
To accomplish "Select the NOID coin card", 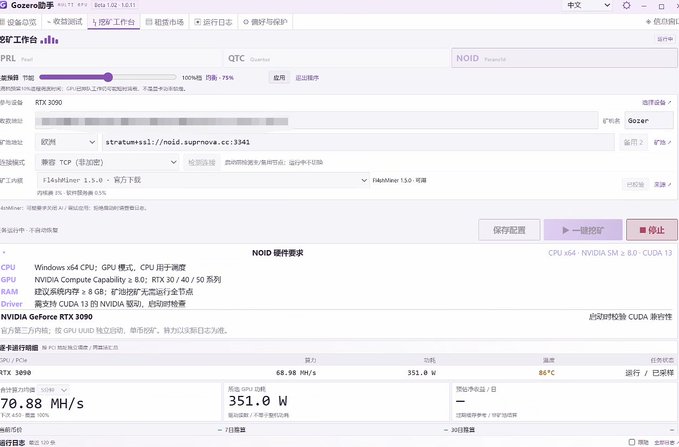I will point(564,58).
